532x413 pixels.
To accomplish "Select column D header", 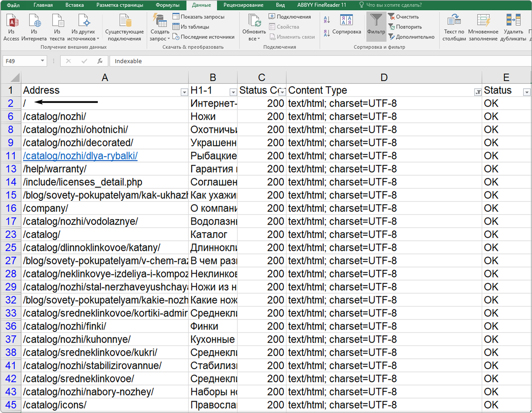I will pyautogui.click(x=384, y=78).
